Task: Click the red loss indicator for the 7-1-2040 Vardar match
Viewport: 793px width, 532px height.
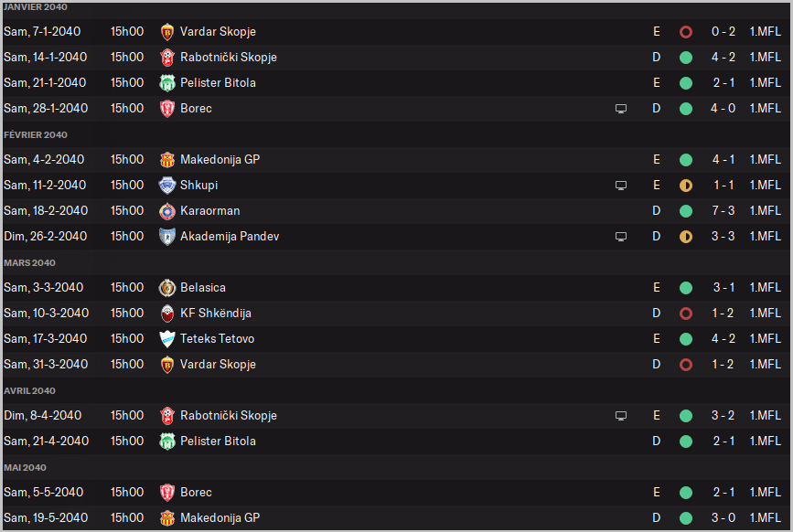Action: click(x=686, y=31)
